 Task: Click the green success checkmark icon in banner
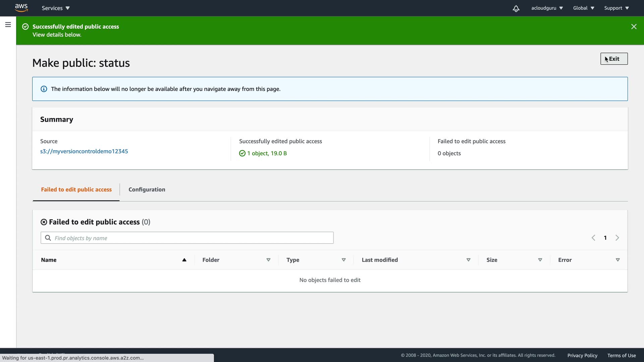[25, 26]
